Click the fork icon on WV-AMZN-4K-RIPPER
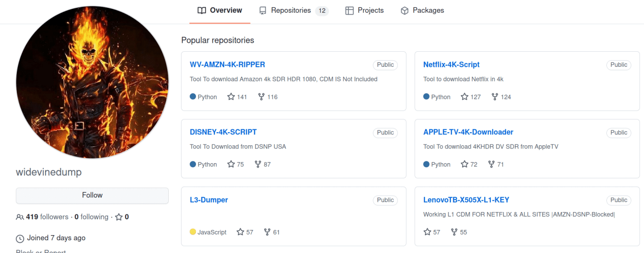Viewport: 644px width, 253px height. [261, 97]
